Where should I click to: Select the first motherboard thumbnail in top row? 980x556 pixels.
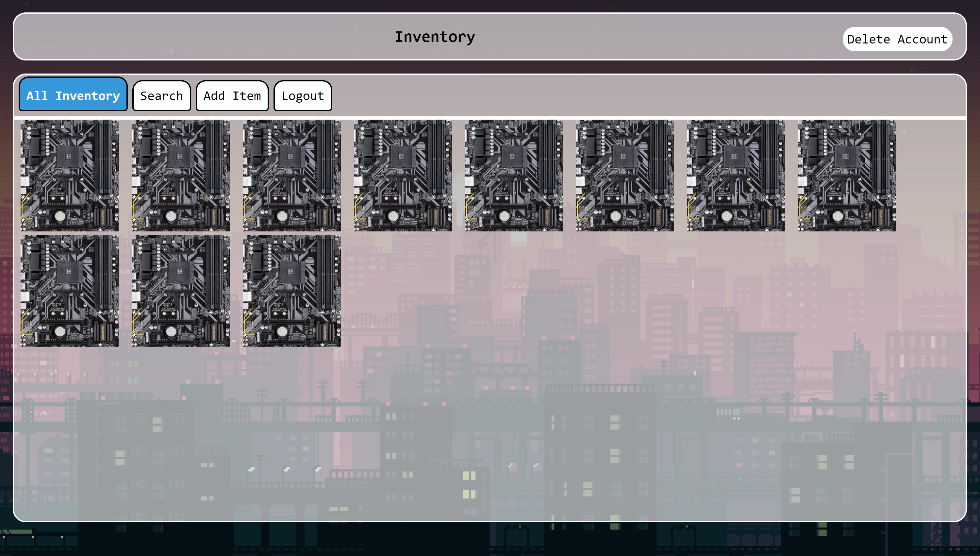[70, 175]
